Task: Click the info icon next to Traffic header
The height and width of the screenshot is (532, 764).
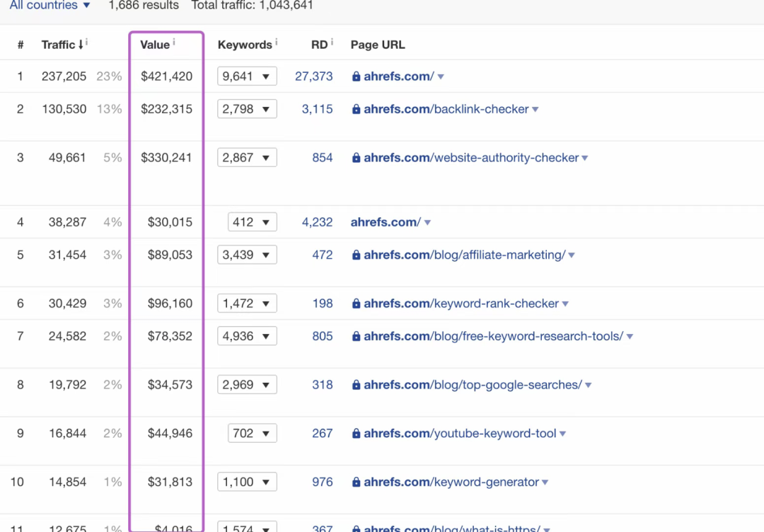Action: [x=87, y=42]
